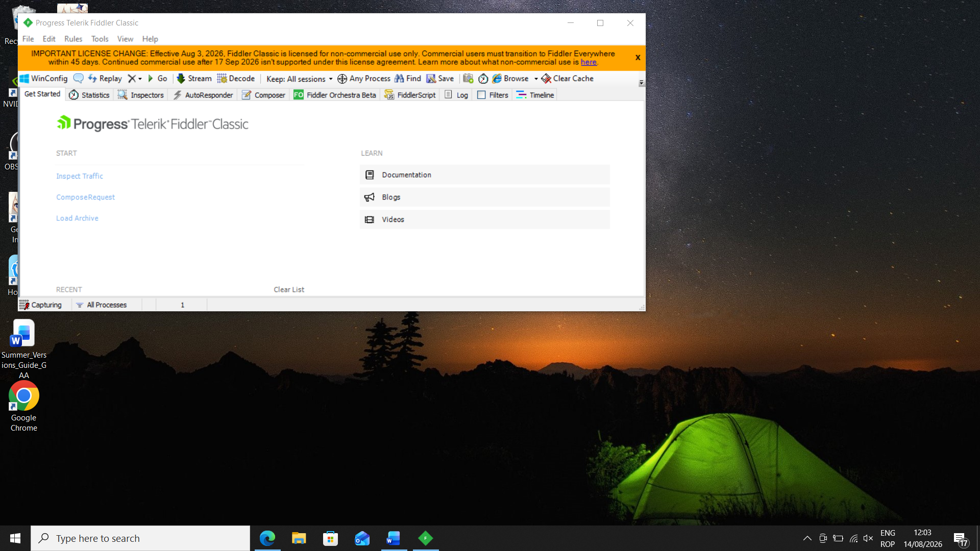The image size is (980, 551).
Task: Open the Windows Start menu
Action: coord(15,538)
